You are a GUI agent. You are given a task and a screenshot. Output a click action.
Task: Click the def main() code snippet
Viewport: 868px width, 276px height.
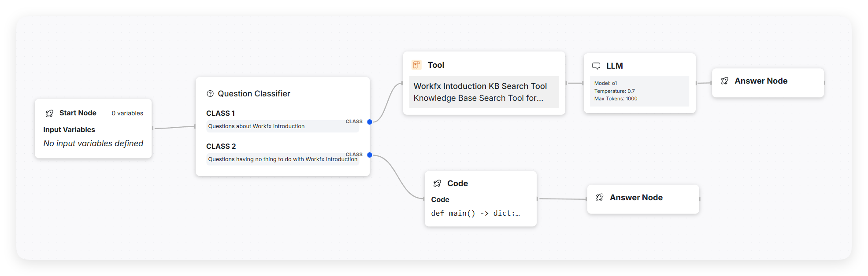point(475,213)
